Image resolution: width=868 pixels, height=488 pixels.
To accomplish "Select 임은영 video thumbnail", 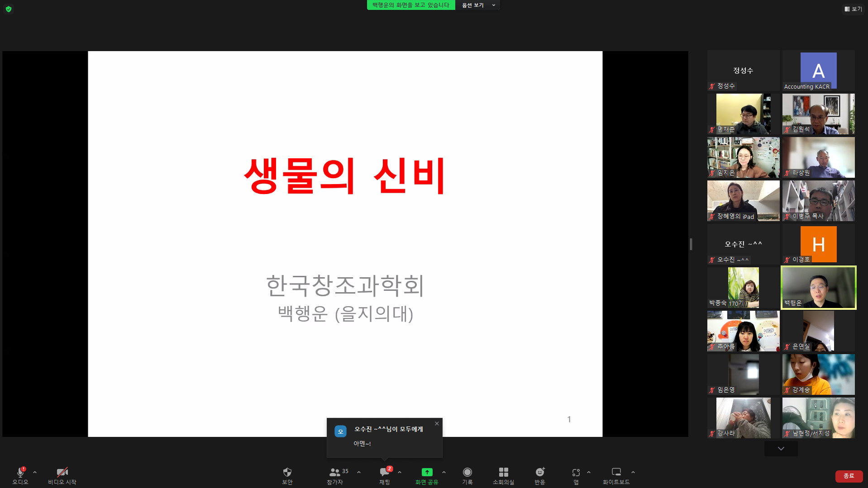I will click(744, 374).
